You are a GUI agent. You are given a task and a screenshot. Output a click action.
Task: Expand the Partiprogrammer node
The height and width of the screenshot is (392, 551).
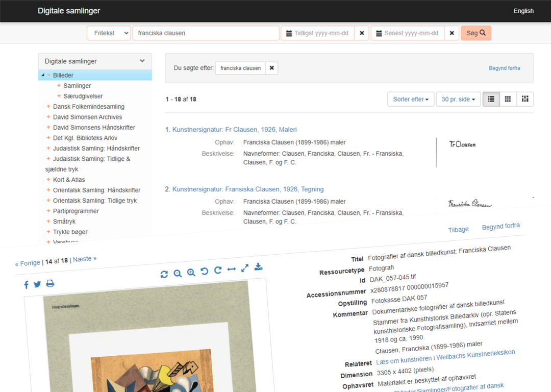(48, 211)
